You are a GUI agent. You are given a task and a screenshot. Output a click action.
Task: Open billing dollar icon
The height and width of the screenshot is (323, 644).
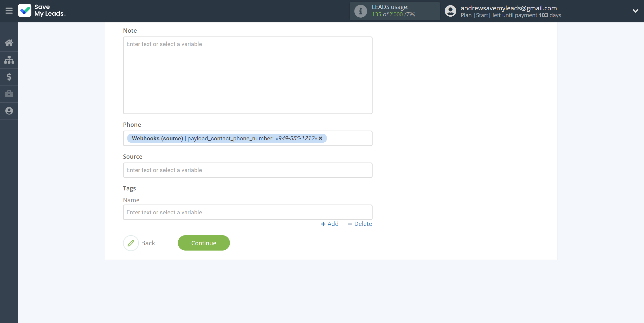pos(9,77)
